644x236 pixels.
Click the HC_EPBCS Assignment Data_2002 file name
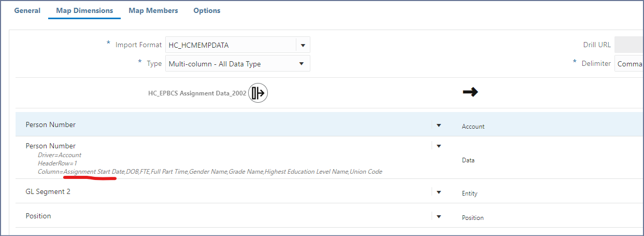click(x=197, y=94)
